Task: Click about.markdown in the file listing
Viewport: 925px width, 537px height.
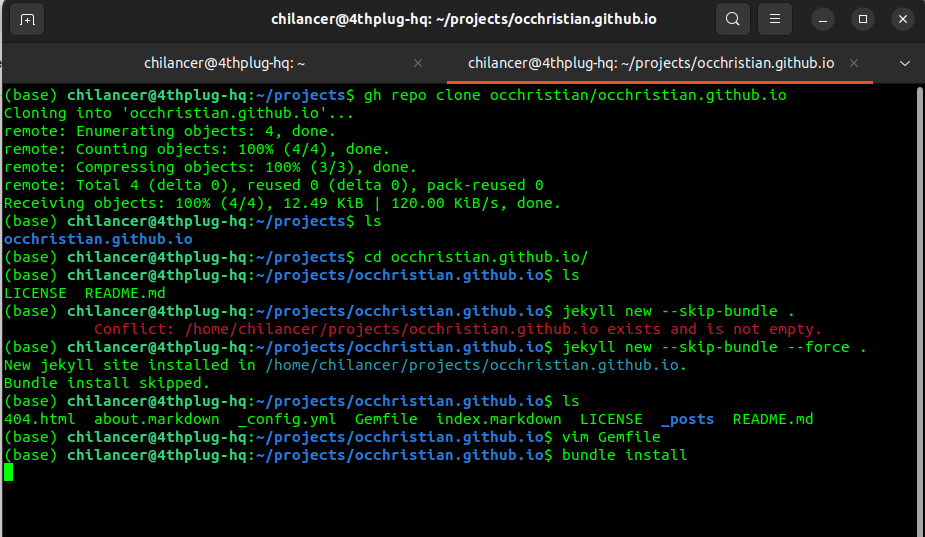Action: 157,419
